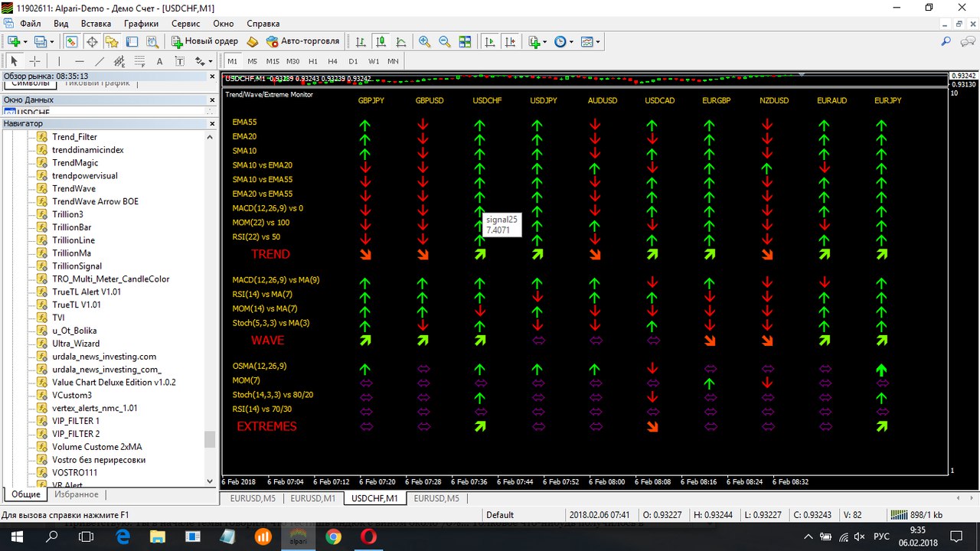The image size is (980, 551).
Task: Click the Новый ордер button
Action: point(205,41)
